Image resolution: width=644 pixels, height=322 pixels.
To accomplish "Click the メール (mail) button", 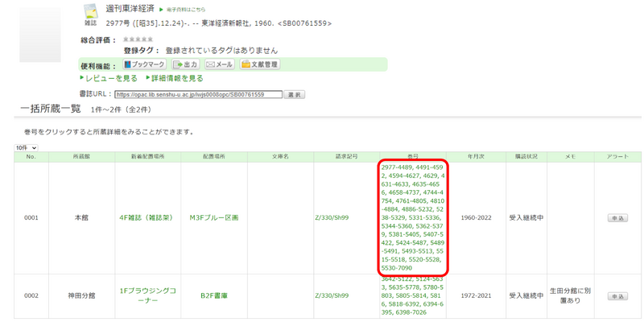I will tap(219, 64).
